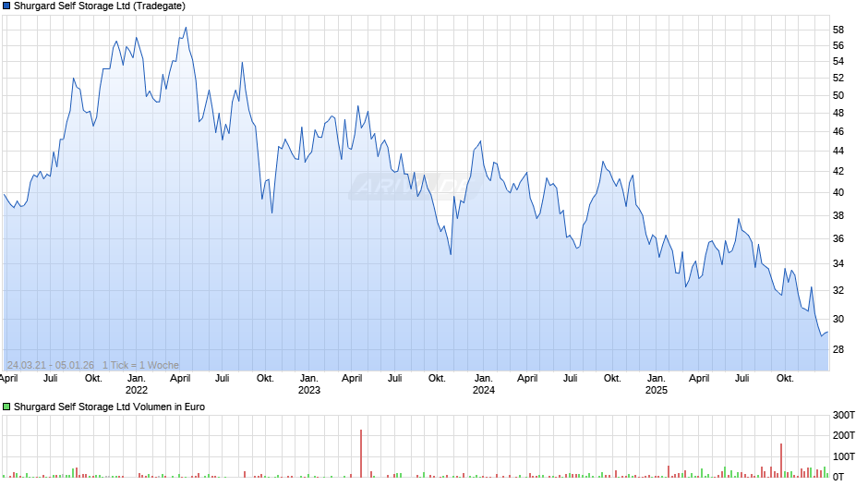Image resolution: width=868 pixels, height=486 pixels.
Task: Click the last Okt. label on the time axis
Action: (785, 379)
